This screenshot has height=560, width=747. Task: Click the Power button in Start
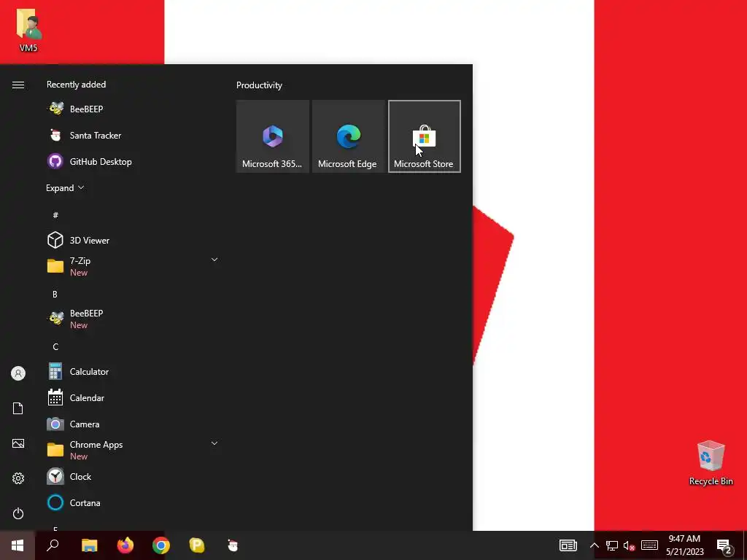[x=18, y=513]
